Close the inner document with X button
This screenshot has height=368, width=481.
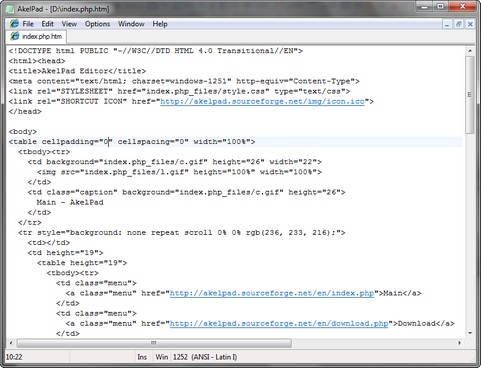point(470,24)
